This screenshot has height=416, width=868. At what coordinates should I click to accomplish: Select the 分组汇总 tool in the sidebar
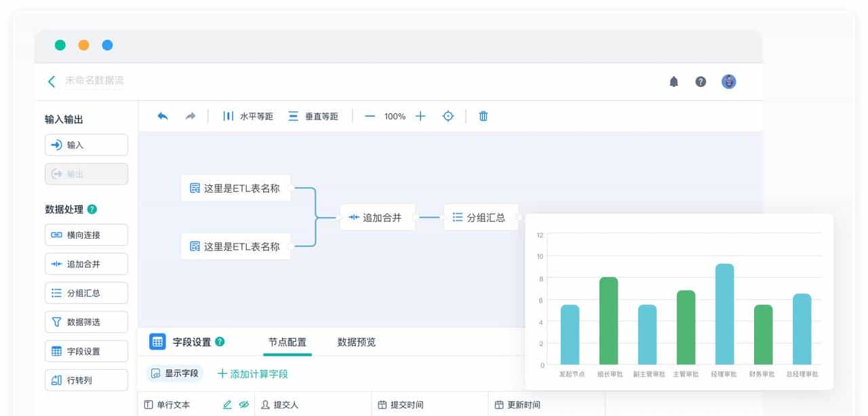coord(86,292)
